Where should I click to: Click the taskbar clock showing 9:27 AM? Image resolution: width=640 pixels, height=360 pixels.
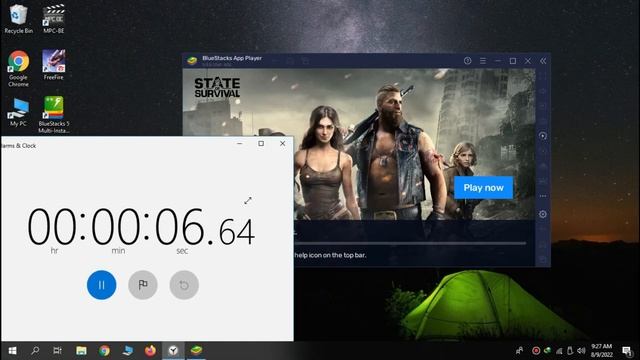click(x=602, y=351)
